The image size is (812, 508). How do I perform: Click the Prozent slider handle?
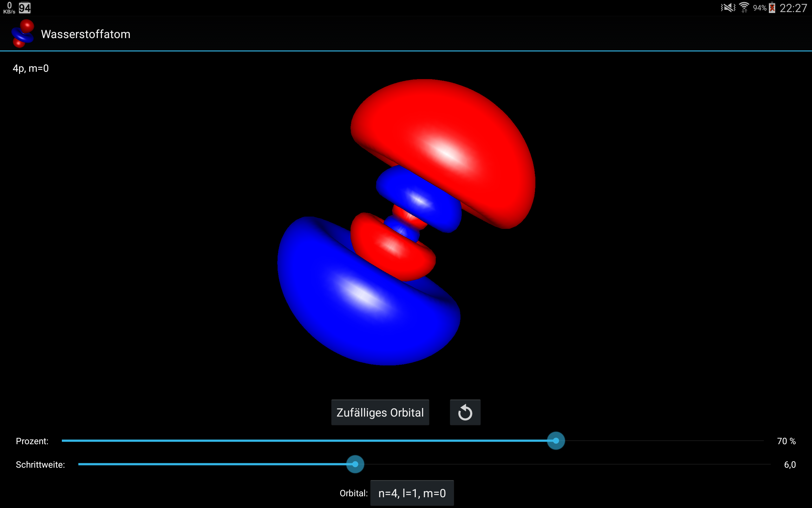pyautogui.click(x=556, y=440)
